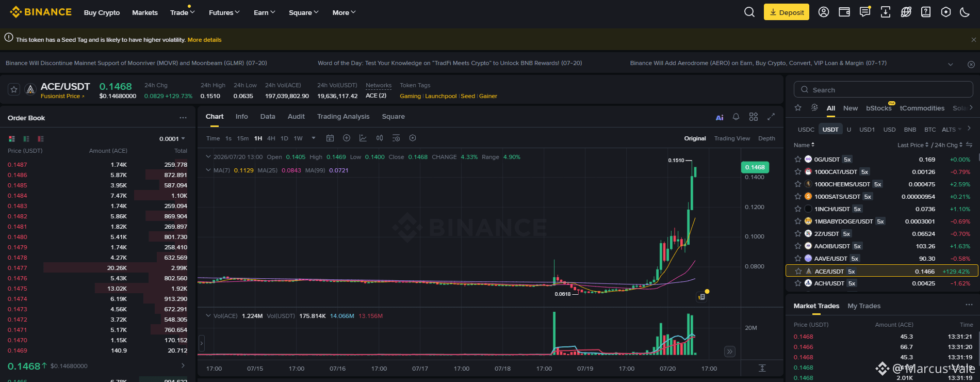Viewport: 980px width, 382px height.
Task: Collapse the MA indicator legend row
Action: click(x=208, y=170)
